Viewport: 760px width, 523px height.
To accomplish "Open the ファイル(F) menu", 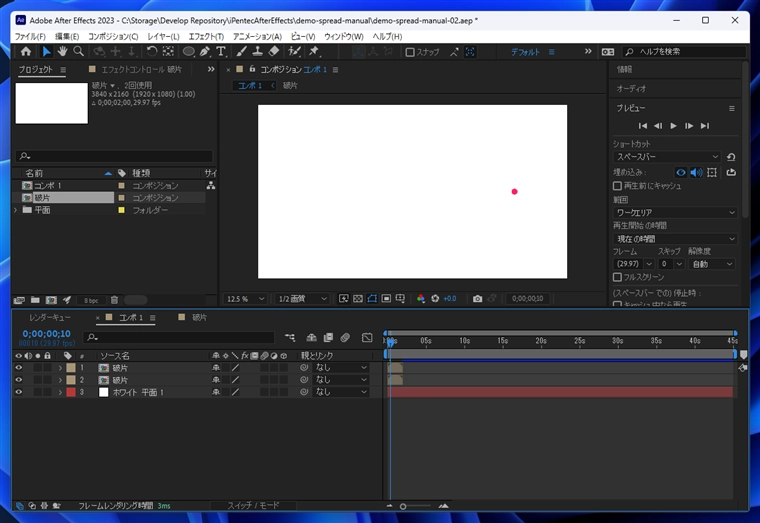I will click(30, 36).
